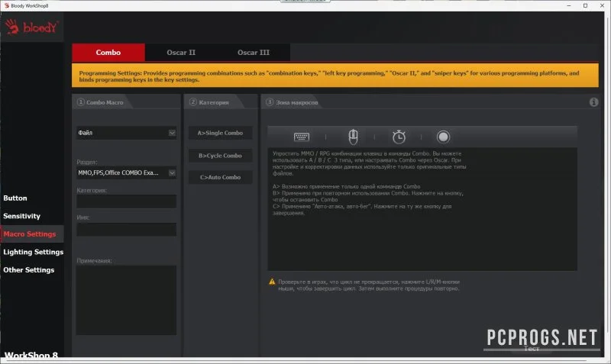Open the info icon in the macro zone header
The image size is (611, 364).
[593, 102]
